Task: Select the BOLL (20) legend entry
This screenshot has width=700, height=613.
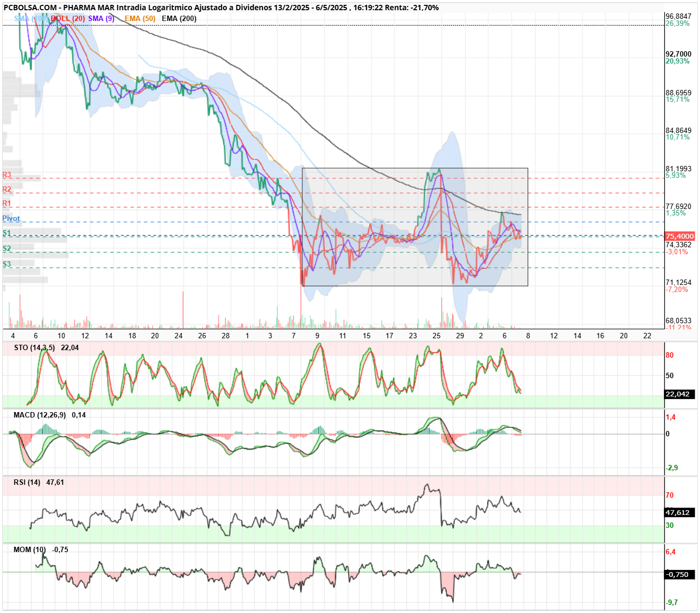Action: (68, 18)
